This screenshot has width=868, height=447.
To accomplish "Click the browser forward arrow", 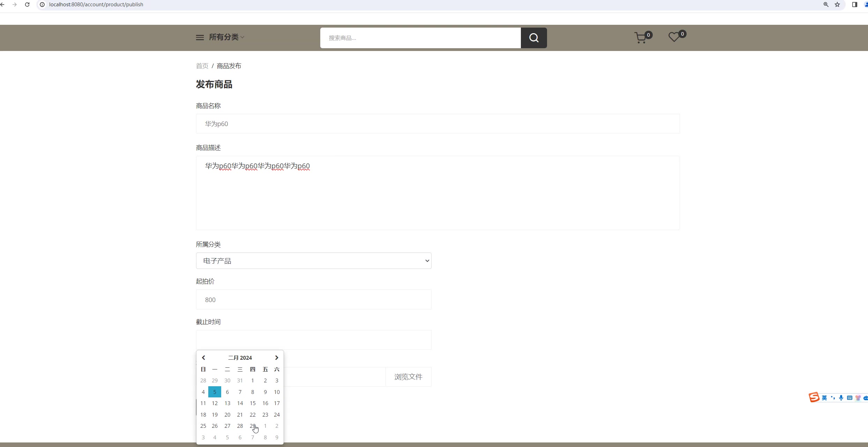I will [x=14, y=5].
